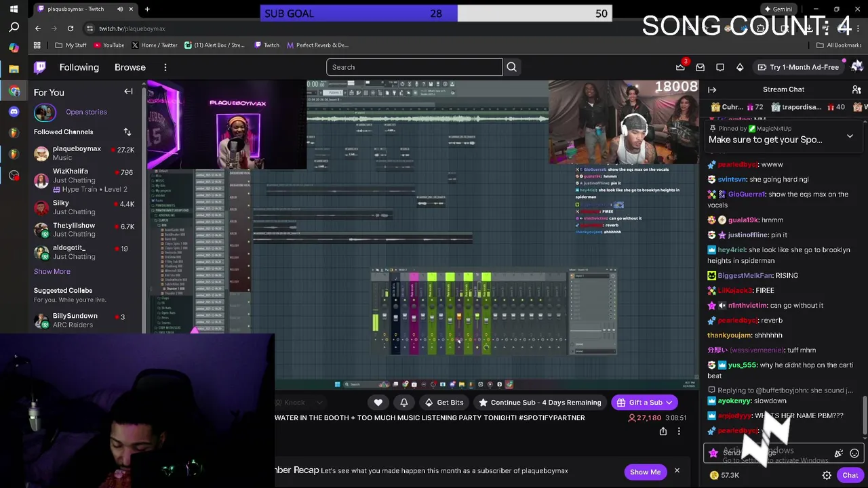Open a new Chrome tab

pyautogui.click(x=147, y=9)
